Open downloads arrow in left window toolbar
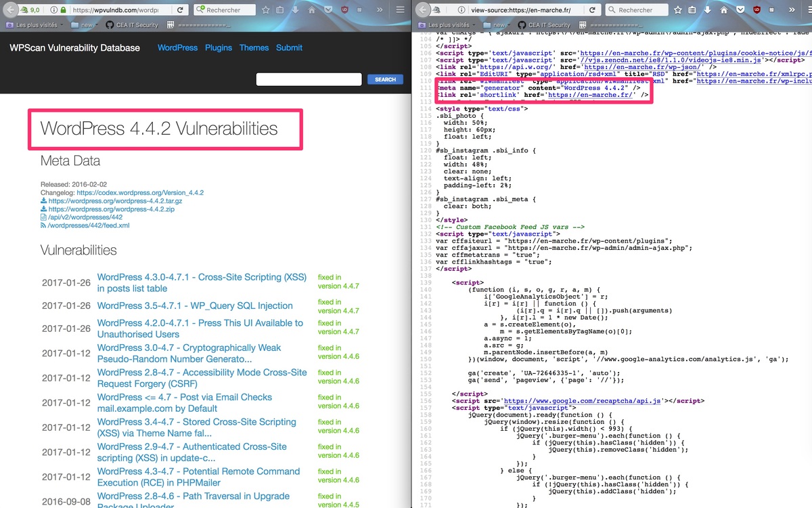The height and width of the screenshot is (508, 812). (x=296, y=11)
